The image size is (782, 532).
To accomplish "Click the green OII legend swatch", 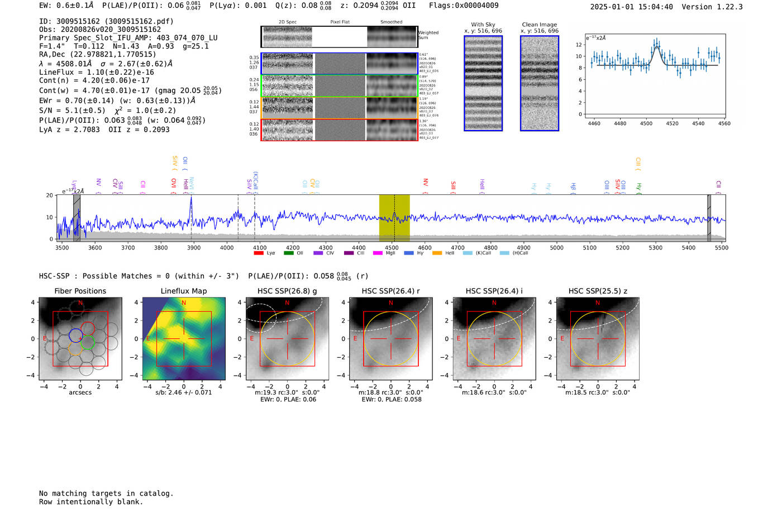I will point(289,253).
